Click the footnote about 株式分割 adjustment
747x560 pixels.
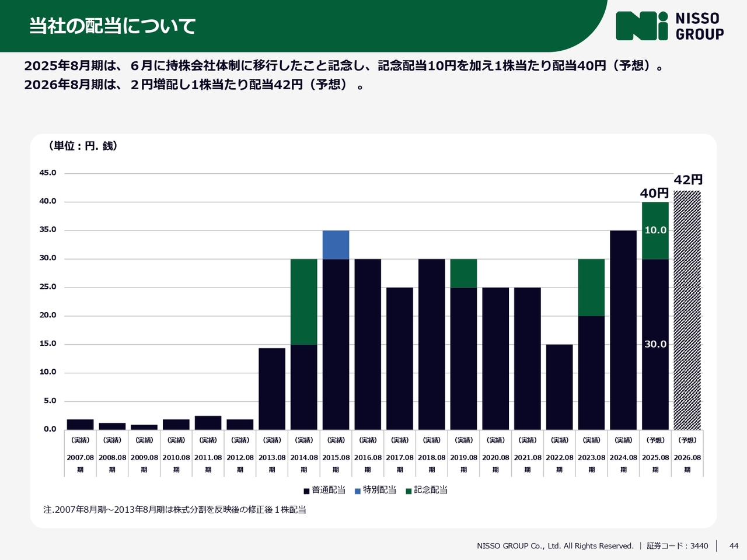(174, 510)
